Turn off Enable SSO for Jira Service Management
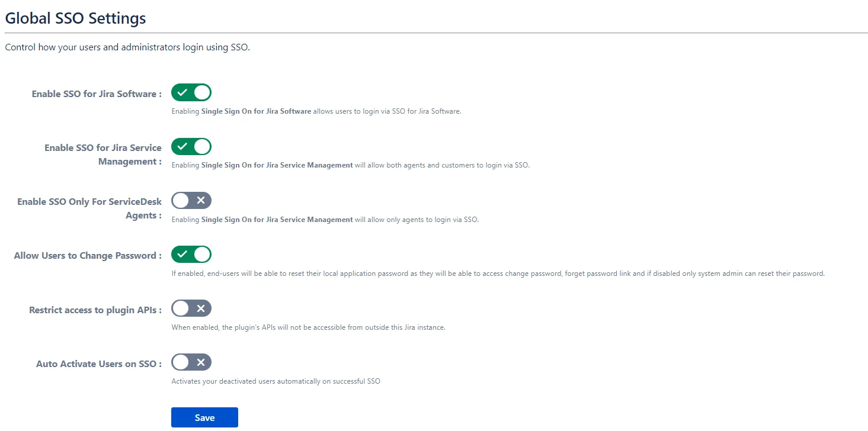The height and width of the screenshot is (431, 868). (x=191, y=146)
